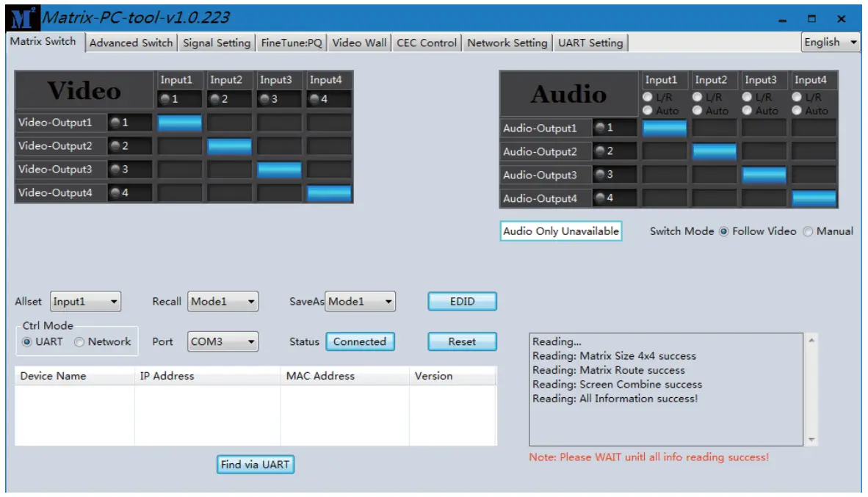Image resolution: width=868 pixels, height=497 pixels.
Task: Route Input3 to Audio-Output3 crosspoint
Action: 763,175
